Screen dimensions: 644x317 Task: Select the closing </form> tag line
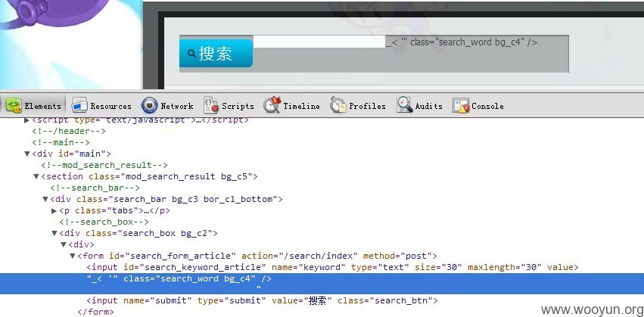coord(95,312)
